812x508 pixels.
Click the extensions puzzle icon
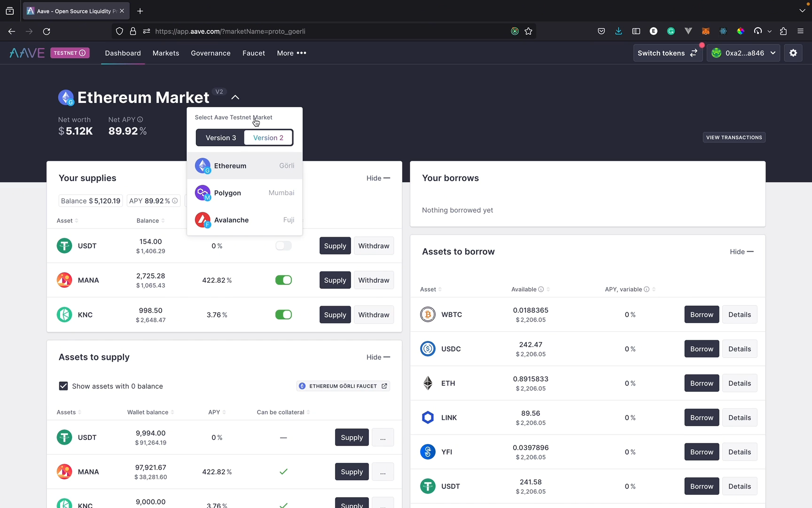pyautogui.click(x=783, y=32)
